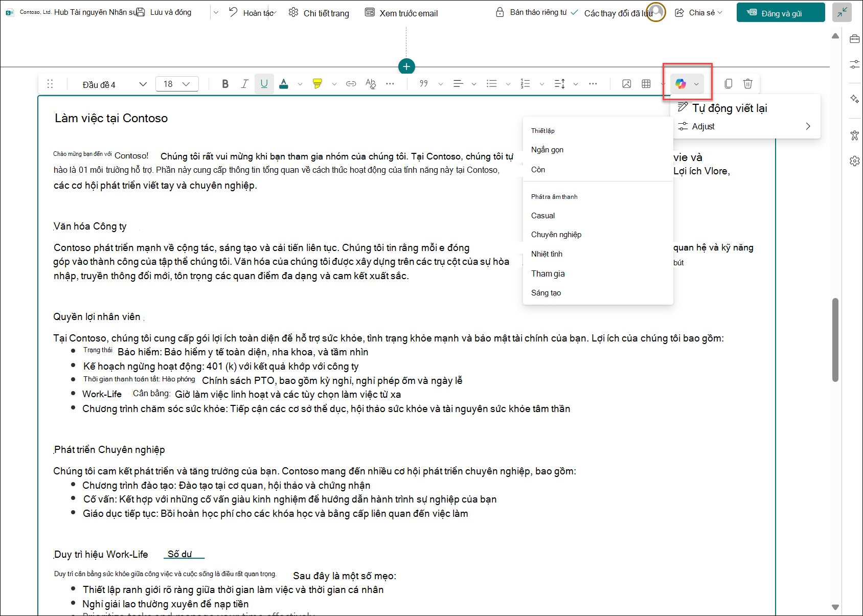
Task: Click the Làm việc tại Contoso heading
Action: [x=111, y=118]
